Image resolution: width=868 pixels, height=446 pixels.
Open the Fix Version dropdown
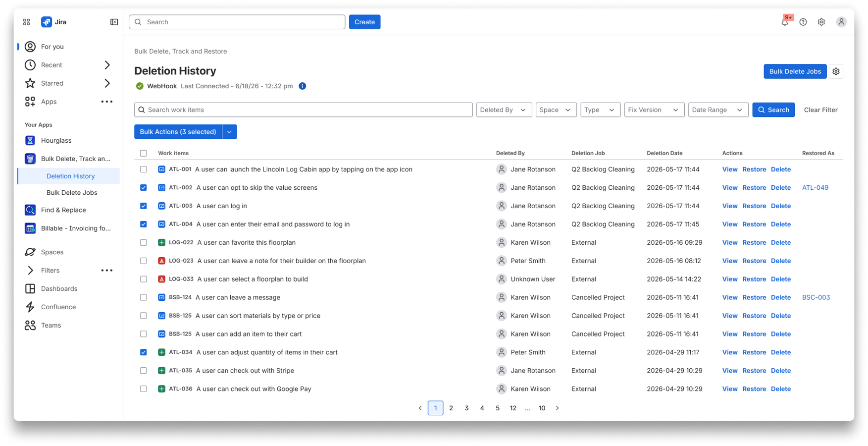[654, 110]
